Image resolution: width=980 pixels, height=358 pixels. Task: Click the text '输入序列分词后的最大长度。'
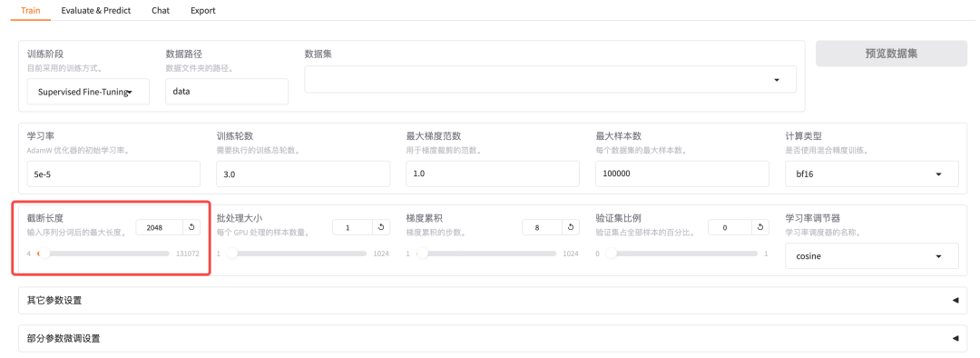[x=77, y=233]
